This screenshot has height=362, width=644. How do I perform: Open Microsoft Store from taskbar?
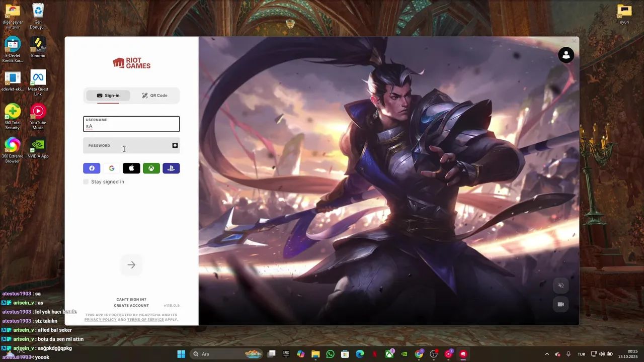345,354
